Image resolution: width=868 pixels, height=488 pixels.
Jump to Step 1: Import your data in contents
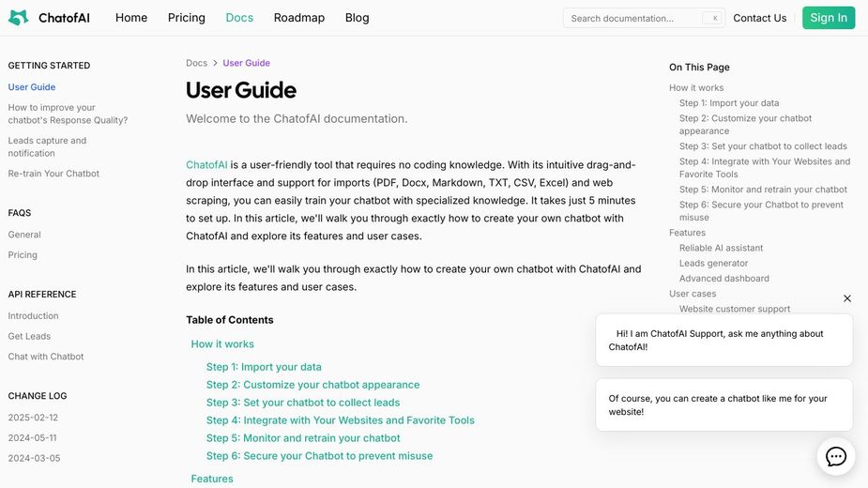click(264, 367)
